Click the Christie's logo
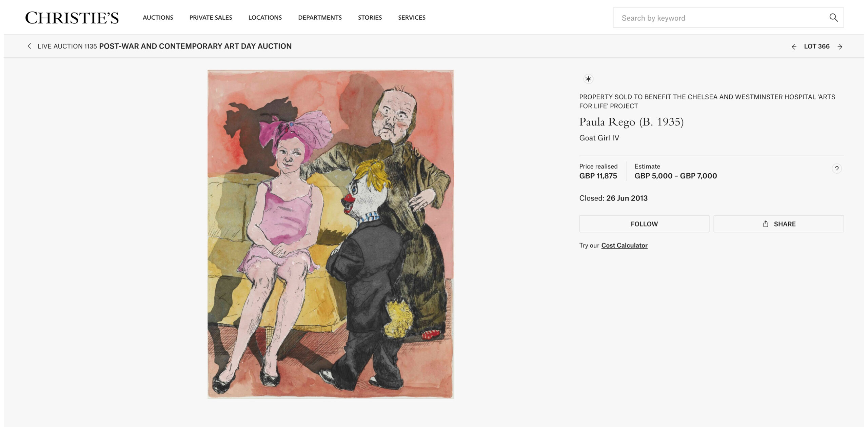The width and height of the screenshot is (868, 427). click(x=72, y=18)
